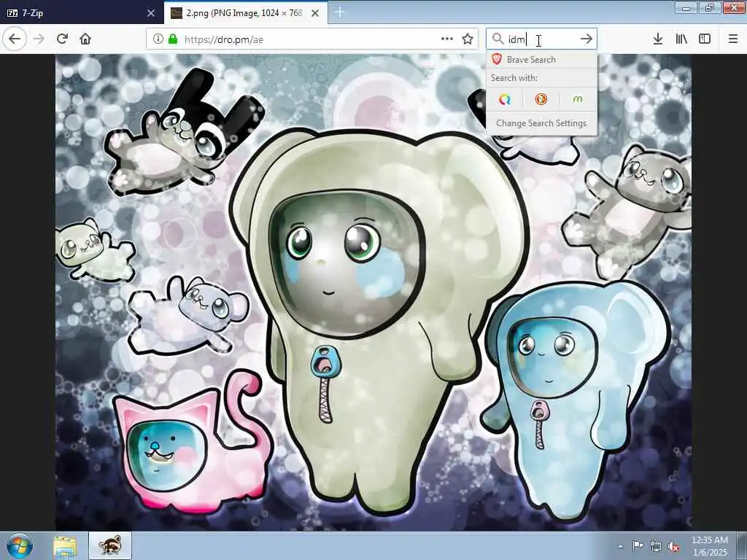Click the search magnifier icon

[x=498, y=39]
